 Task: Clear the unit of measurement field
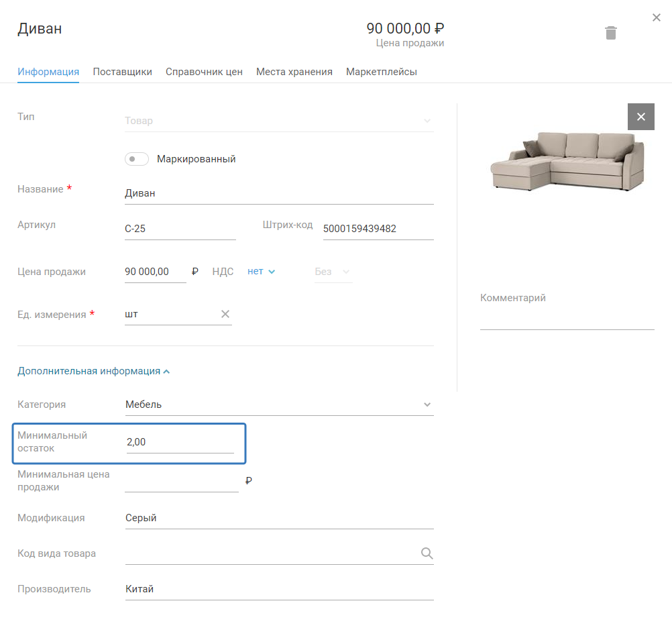(225, 314)
